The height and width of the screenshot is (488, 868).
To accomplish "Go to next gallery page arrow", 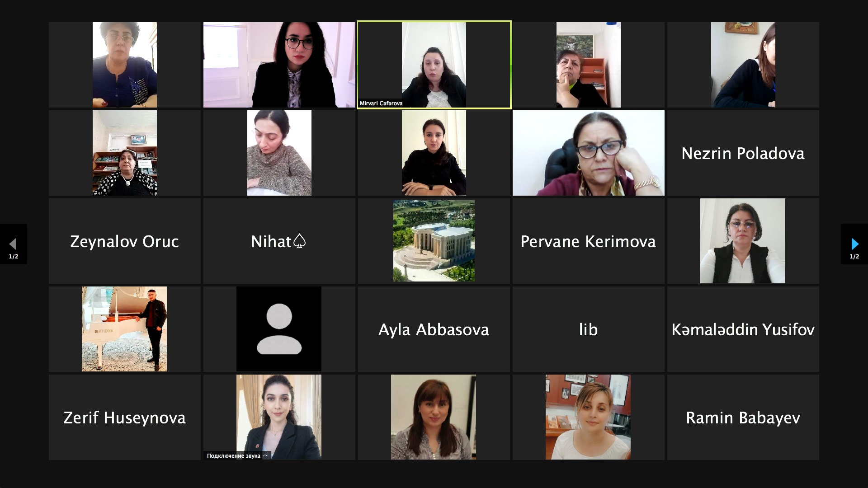I will pos(854,244).
